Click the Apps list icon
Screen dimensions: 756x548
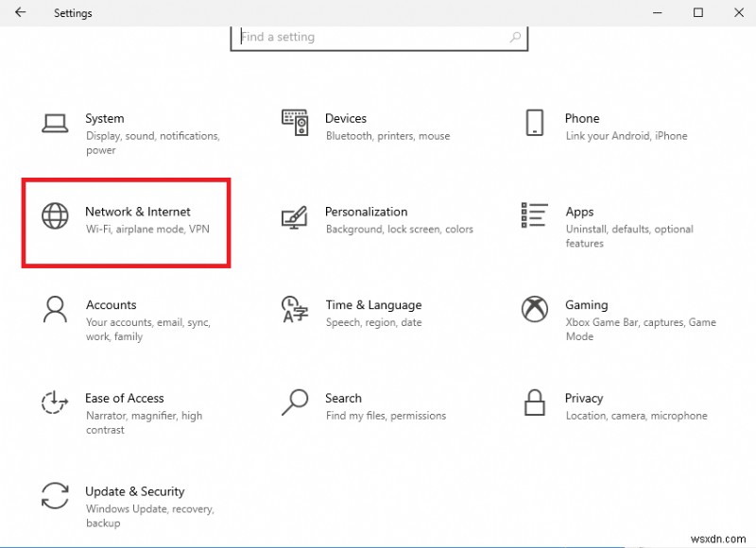(x=534, y=217)
